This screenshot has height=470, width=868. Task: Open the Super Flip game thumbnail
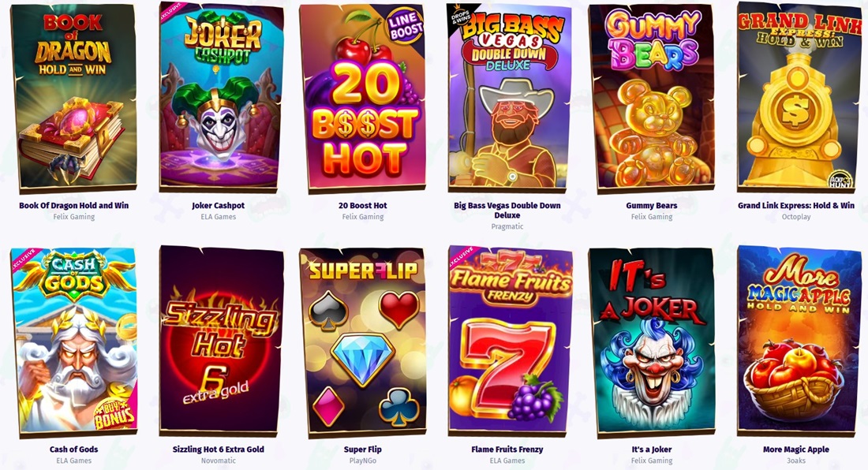click(363, 342)
